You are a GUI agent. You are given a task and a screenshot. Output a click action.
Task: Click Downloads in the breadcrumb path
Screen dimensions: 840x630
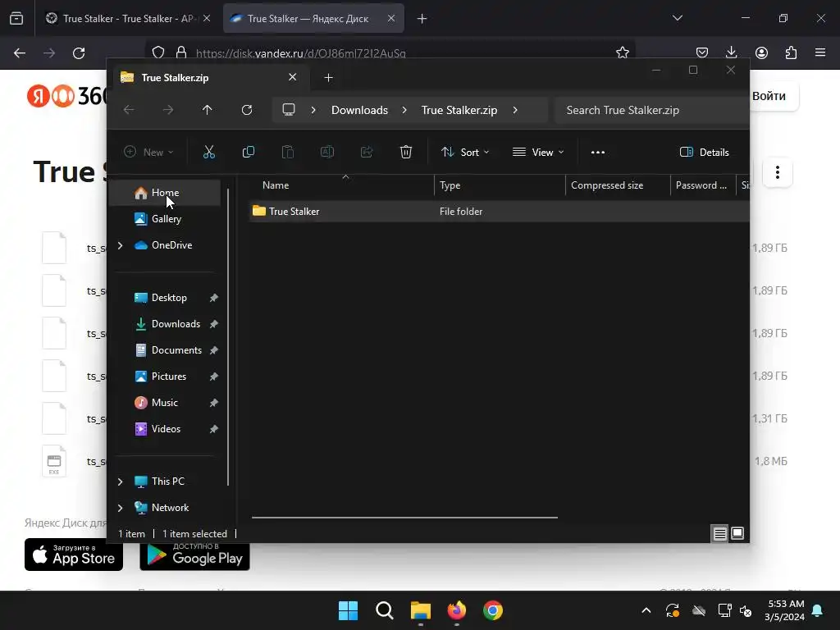pos(359,110)
